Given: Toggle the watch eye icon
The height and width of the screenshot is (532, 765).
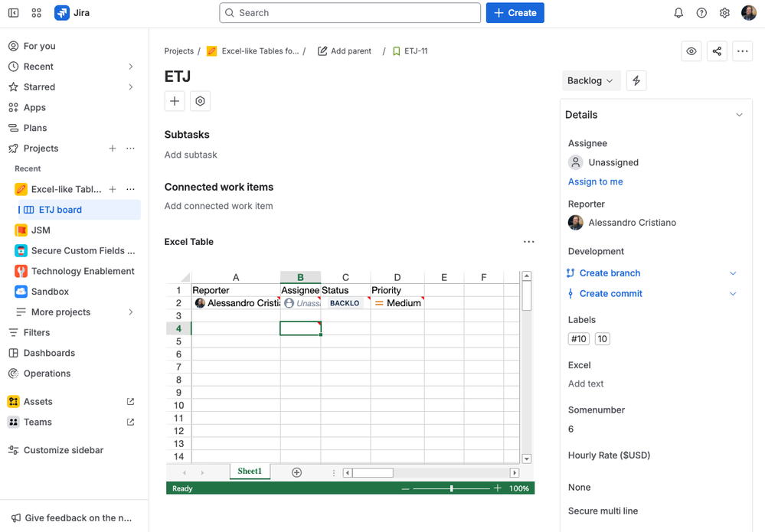Looking at the screenshot, I should [691, 51].
